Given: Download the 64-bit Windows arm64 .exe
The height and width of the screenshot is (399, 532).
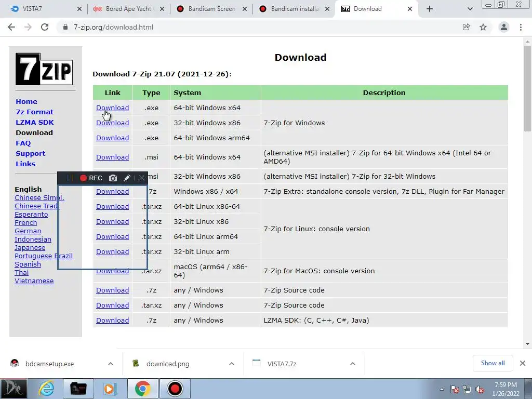Looking at the screenshot, I should coord(112,138).
